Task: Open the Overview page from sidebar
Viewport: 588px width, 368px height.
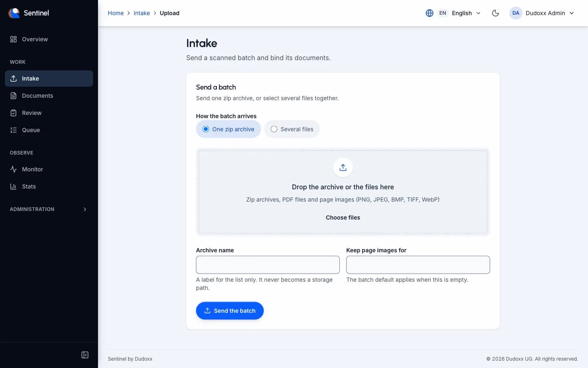Action: (x=49, y=39)
